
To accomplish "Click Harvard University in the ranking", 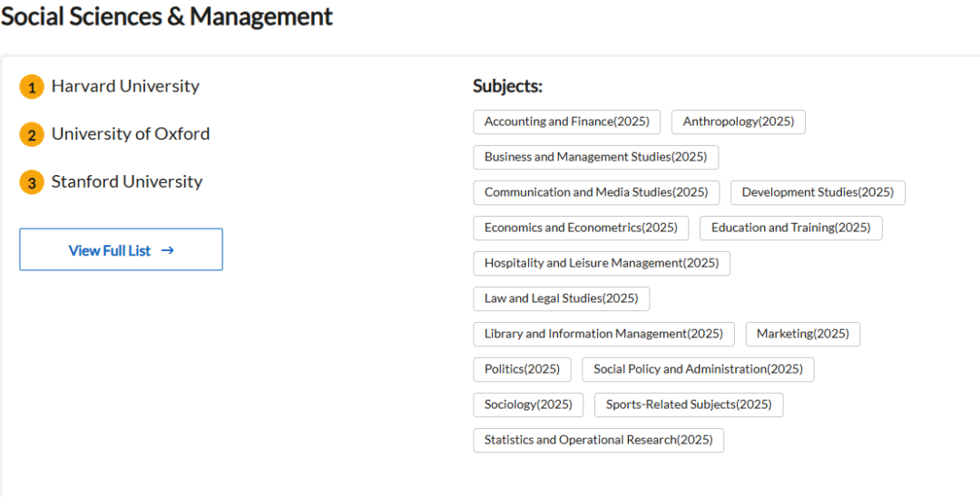I will tap(125, 86).
